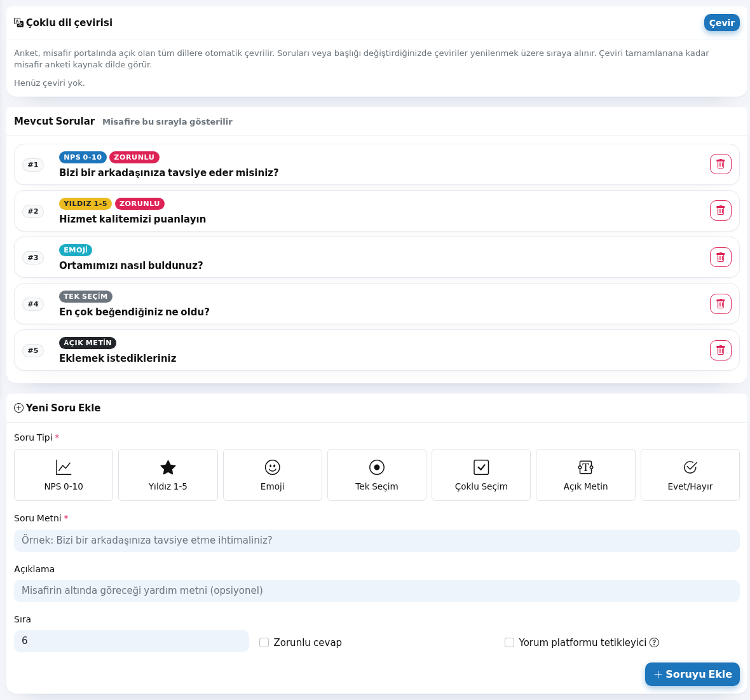750x700 pixels.
Task: Click the #2 order number pill
Action: point(33,211)
